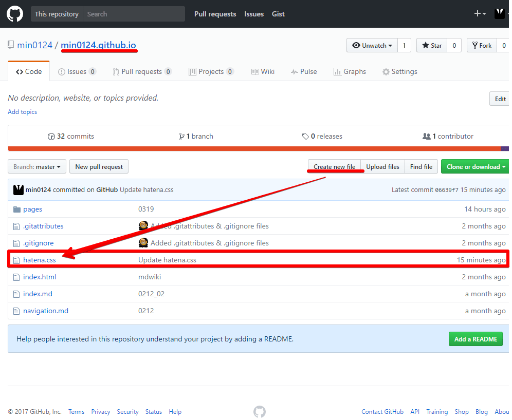Click Create new file button
512x420 pixels.
pos(334,167)
